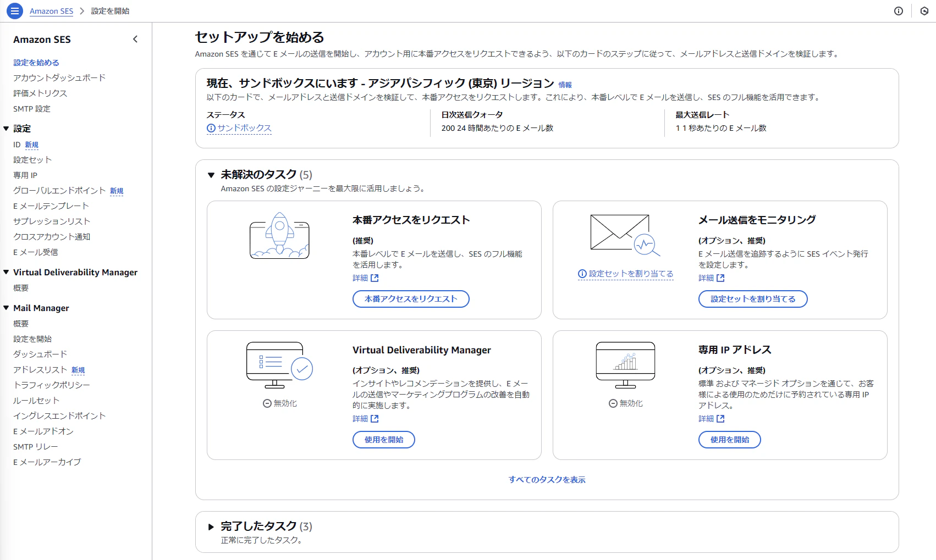This screenshot has height=560, width=936.
Task: Open クロスアカウント通知 in sidebar
Action: click(52, 237)
